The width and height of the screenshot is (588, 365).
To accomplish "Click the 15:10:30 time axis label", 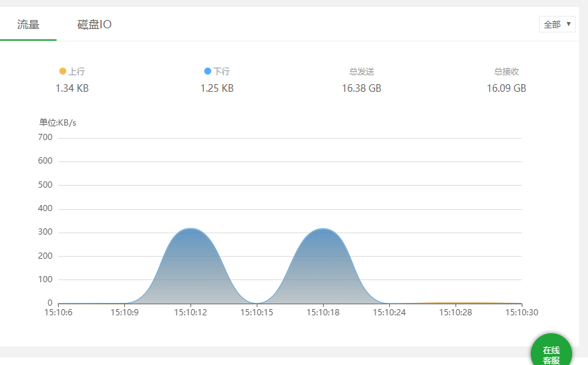I will [521, 313].
